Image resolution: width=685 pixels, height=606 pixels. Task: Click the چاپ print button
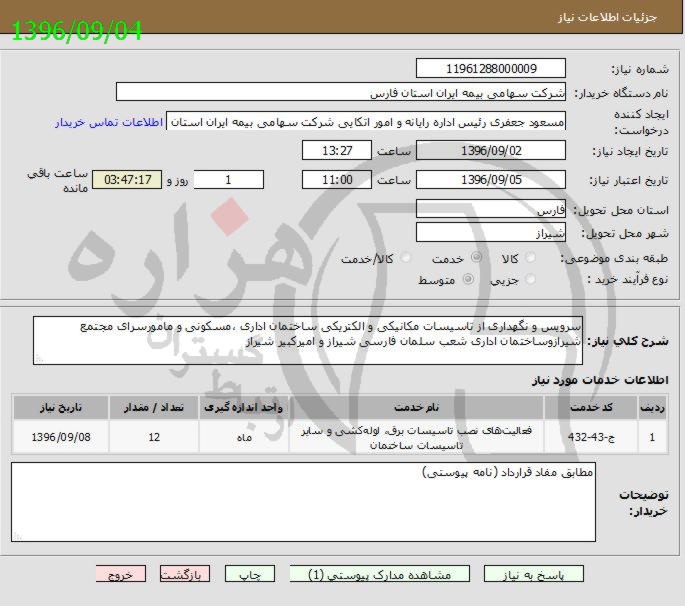pyautogui.click(x=250, y=574)
